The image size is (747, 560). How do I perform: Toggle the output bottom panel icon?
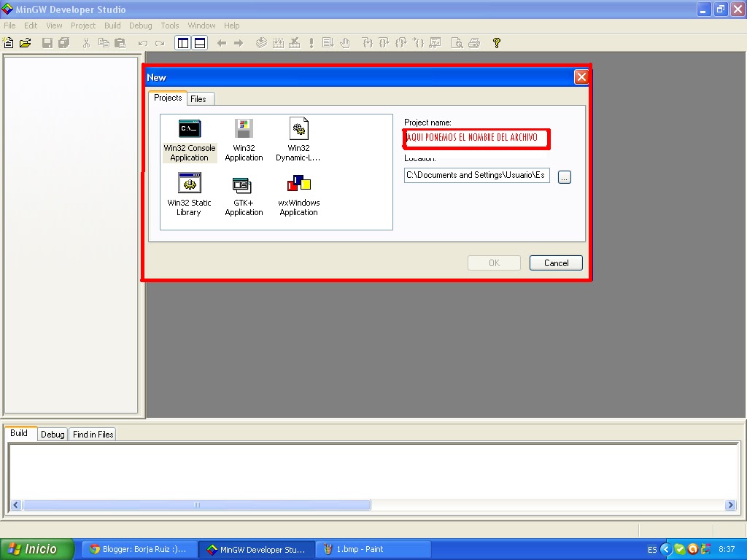point(200,43)
